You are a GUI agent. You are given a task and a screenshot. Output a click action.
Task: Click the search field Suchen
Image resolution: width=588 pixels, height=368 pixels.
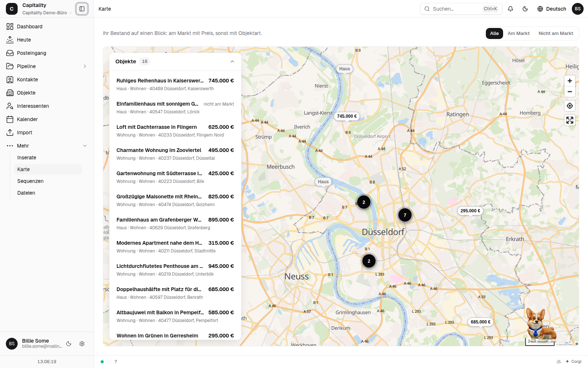461,9
